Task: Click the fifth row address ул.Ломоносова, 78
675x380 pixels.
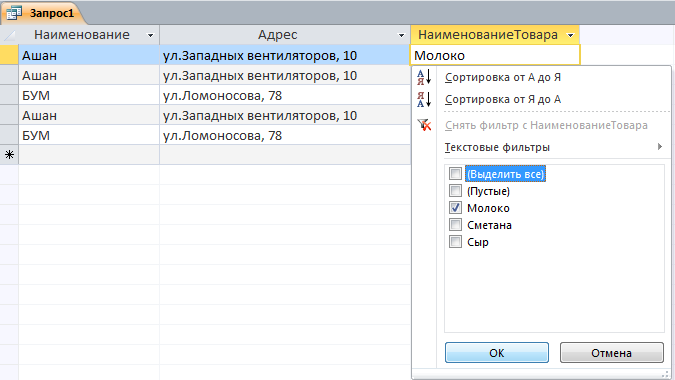Action: [x=285, y=135]
